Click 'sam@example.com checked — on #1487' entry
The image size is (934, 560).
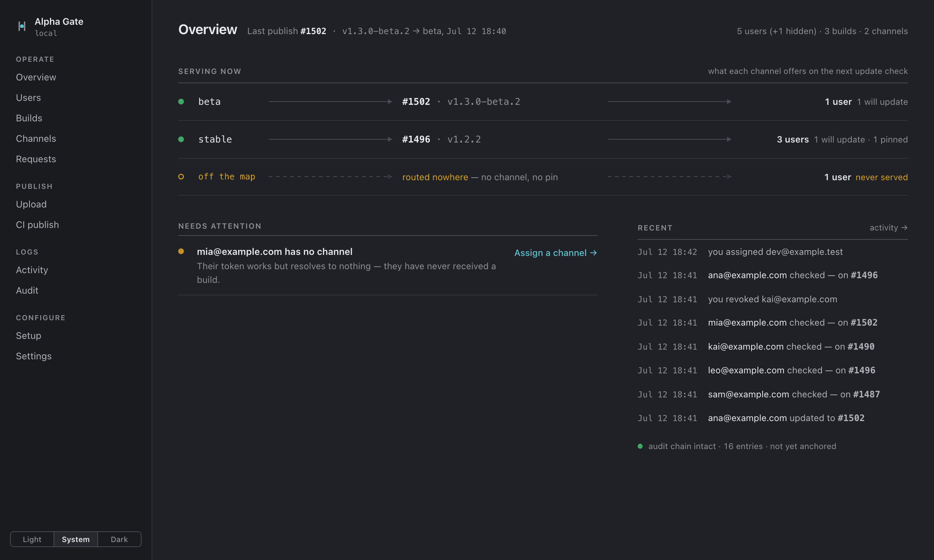point(794,395)
